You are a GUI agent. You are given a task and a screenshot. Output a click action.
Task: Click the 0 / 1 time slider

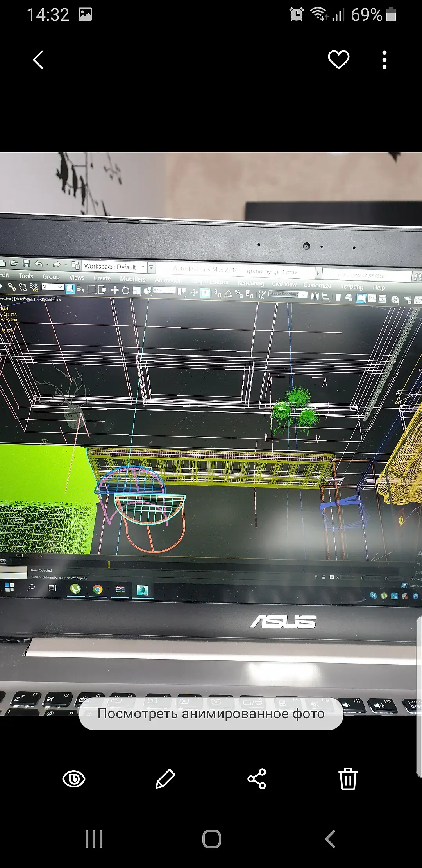pyautogui.click(x=20, y=555)
